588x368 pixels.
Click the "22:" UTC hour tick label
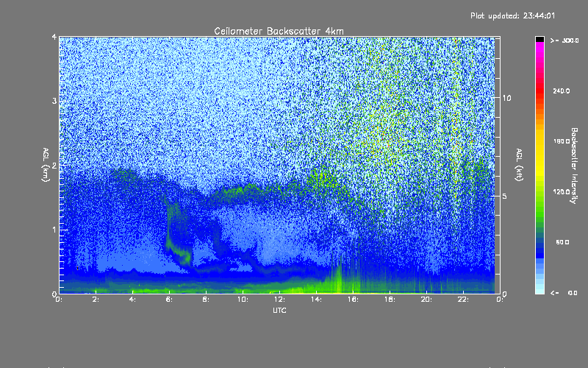tap(464, 300)
